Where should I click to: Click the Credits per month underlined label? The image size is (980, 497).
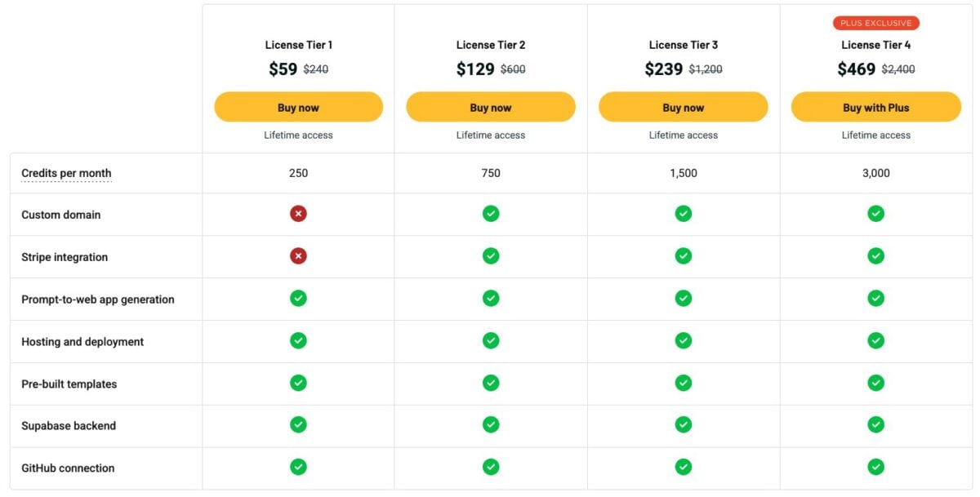tap(66, 173)
